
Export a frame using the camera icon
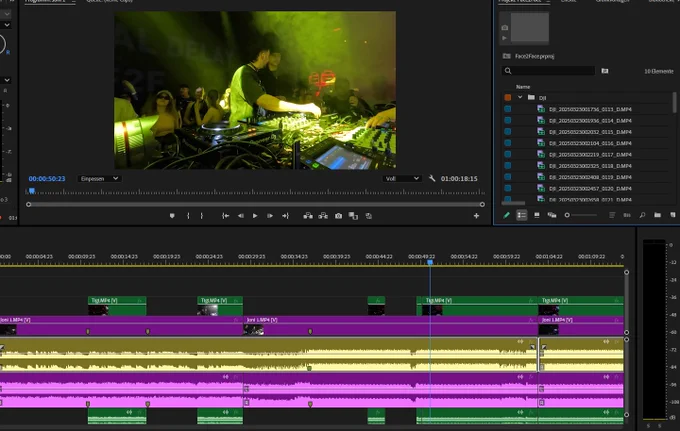(338, 216)
